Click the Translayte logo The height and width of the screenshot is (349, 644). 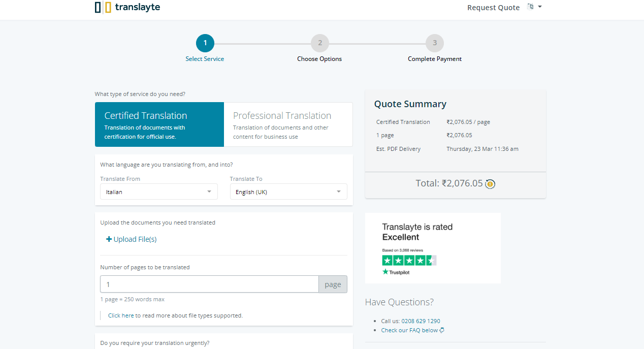click(x=127, y=7)
